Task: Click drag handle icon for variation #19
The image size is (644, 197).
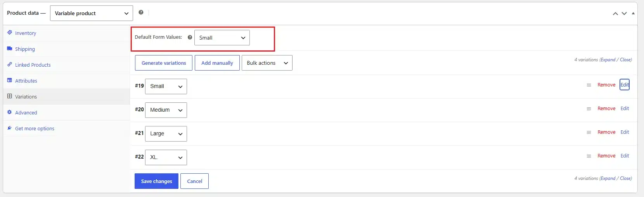Action: [589, 85]
